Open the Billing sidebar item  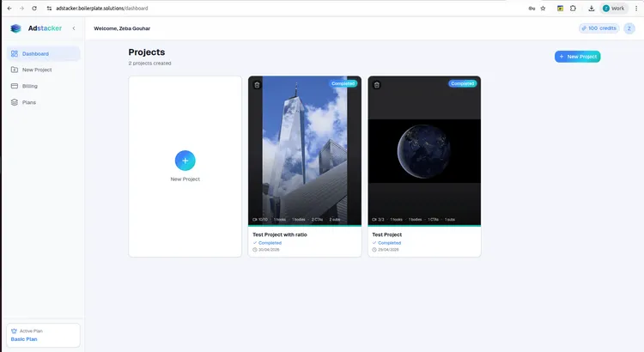43,86
